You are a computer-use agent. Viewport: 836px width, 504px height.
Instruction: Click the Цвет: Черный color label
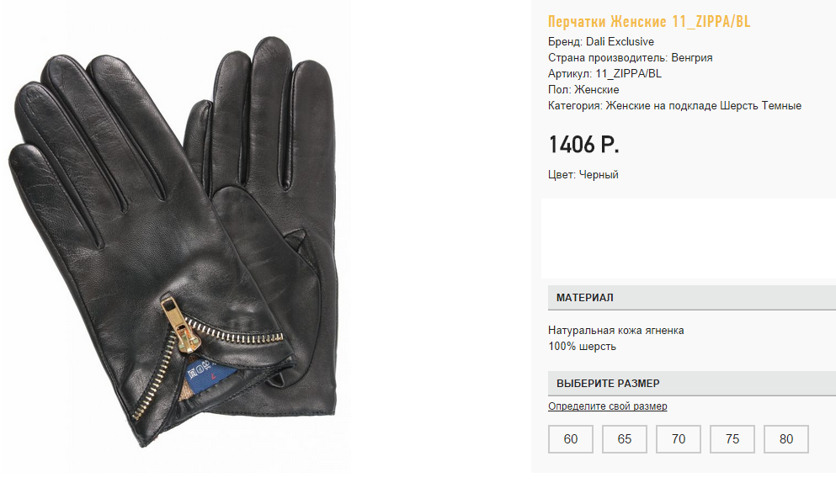click(x=583, y=175)
